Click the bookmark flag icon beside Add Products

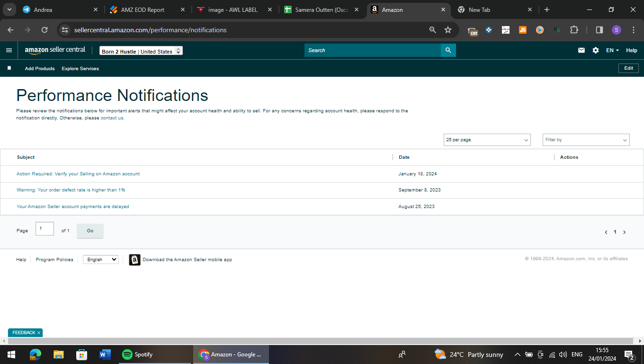9,68
